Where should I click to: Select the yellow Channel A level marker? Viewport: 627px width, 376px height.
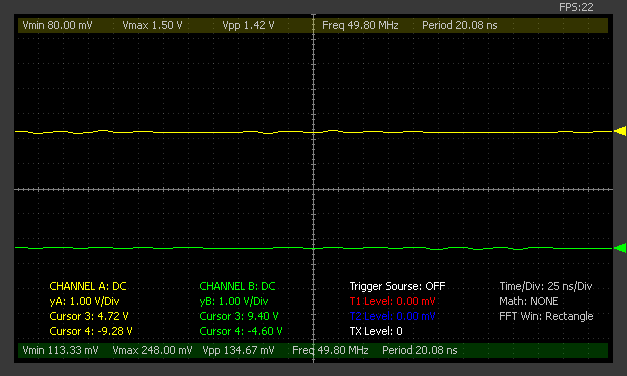tap(620, 131)
